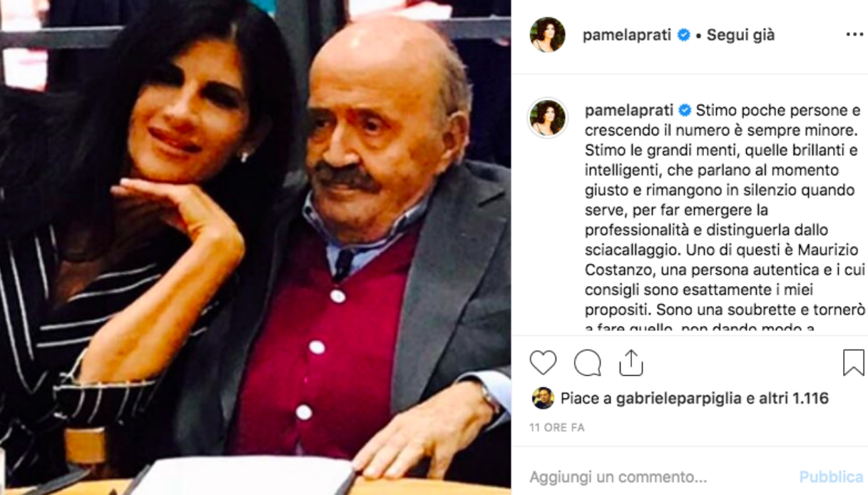Viewport: 868px width, 495px height.
Task: Open the three-dot more options menu
Action: [x=854, y=34]
